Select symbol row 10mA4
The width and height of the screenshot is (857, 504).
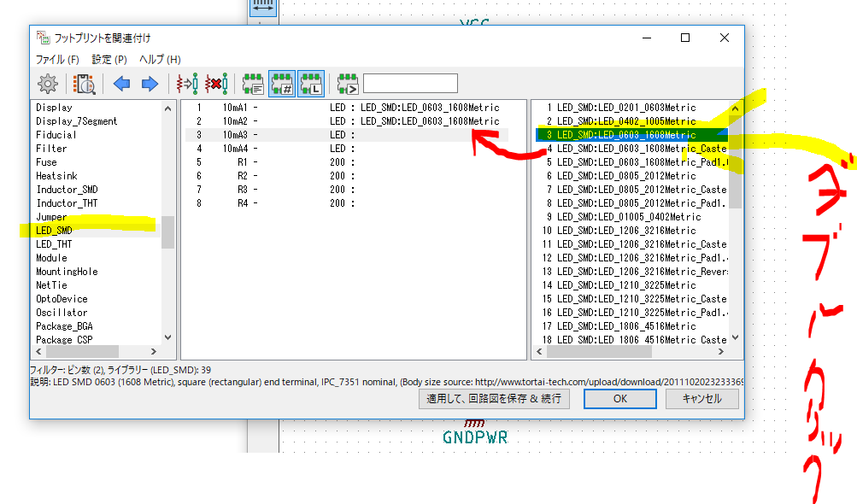pyautogui.click(x=347, y=148)
